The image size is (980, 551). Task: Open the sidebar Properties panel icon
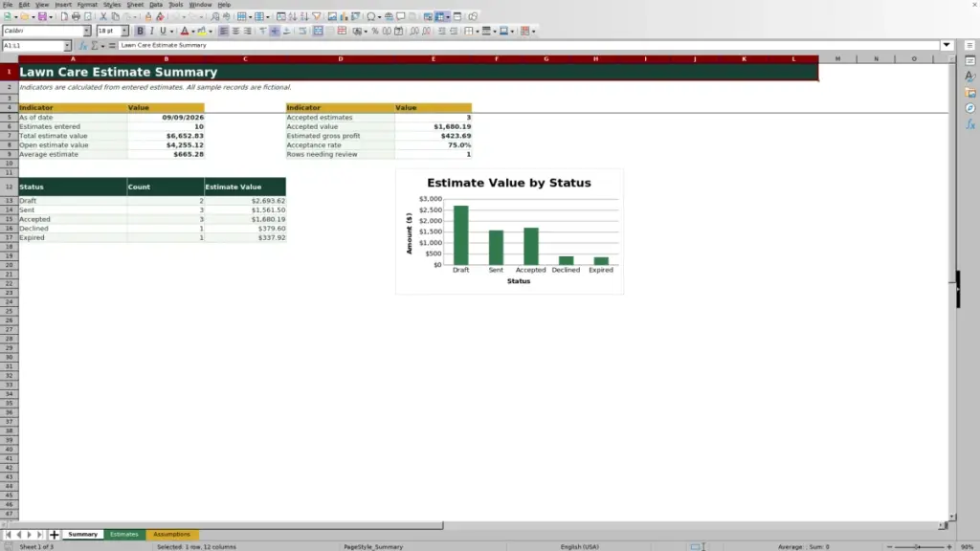click(970, 60)
